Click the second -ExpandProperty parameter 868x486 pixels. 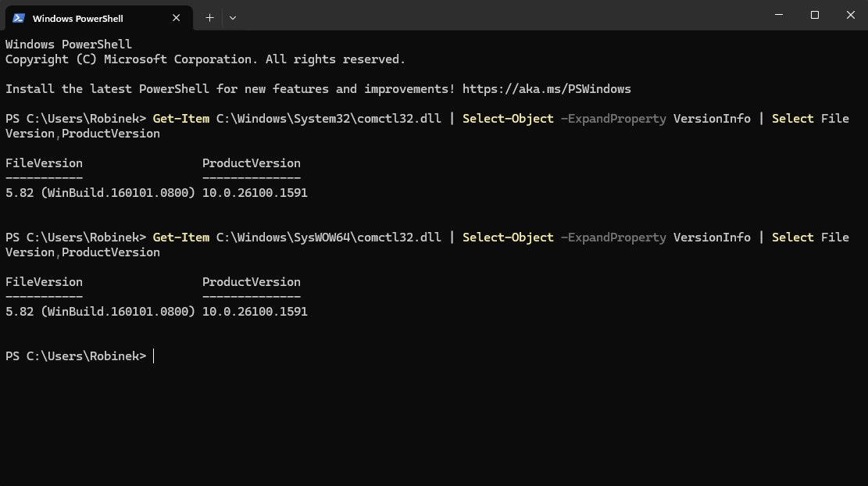pos(613,237)
